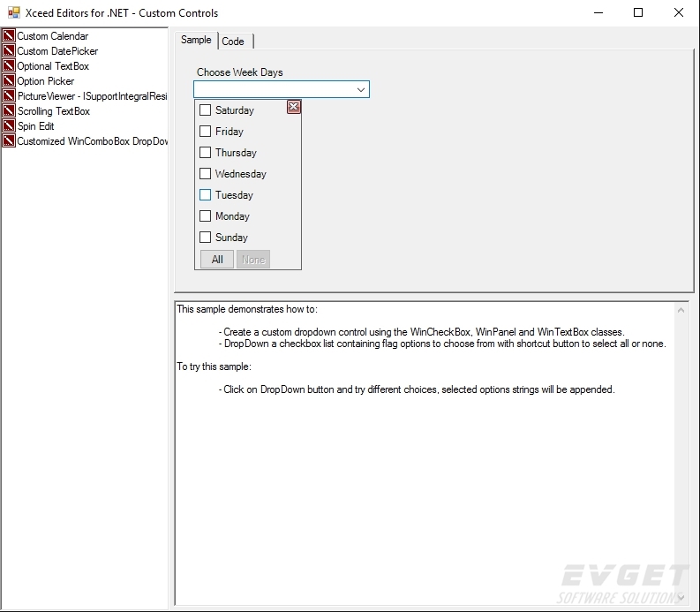Open the Custom DatePicker sample

point(57,51)
